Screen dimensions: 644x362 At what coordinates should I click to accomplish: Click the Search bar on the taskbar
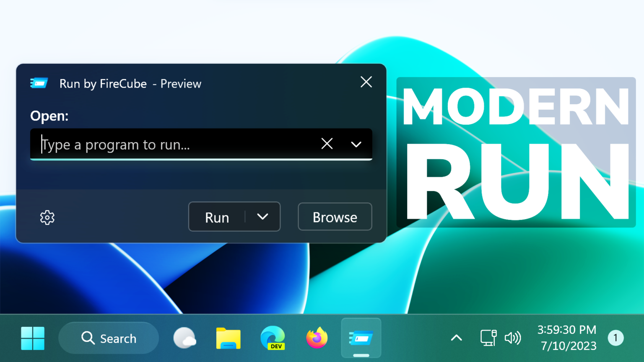tap(109, 338)
